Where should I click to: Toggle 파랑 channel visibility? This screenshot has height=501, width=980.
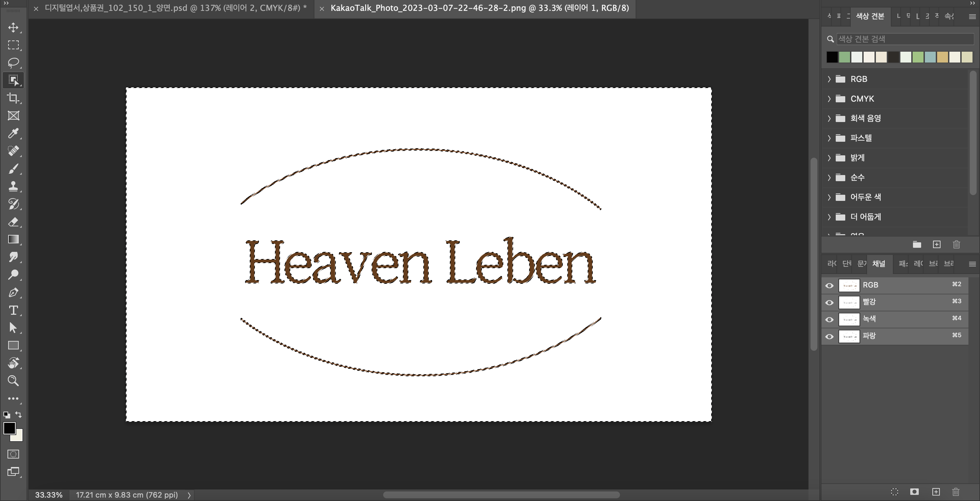pos(829,337)
